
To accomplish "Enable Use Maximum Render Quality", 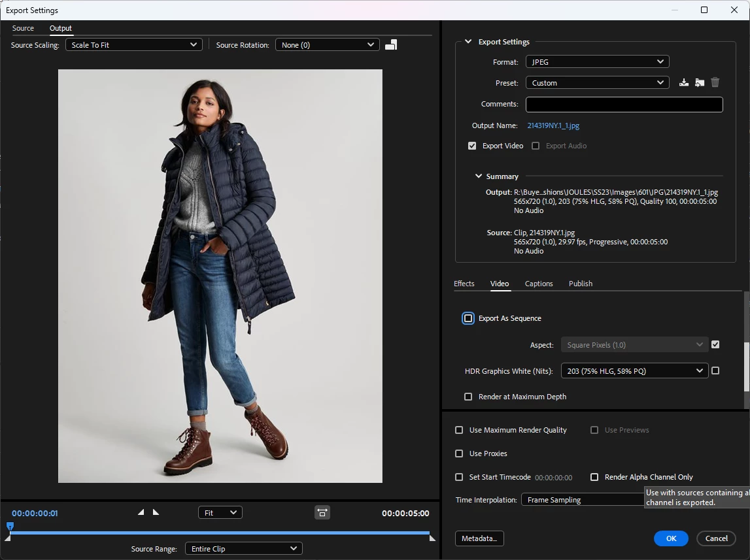I will [x=459, y=430].
